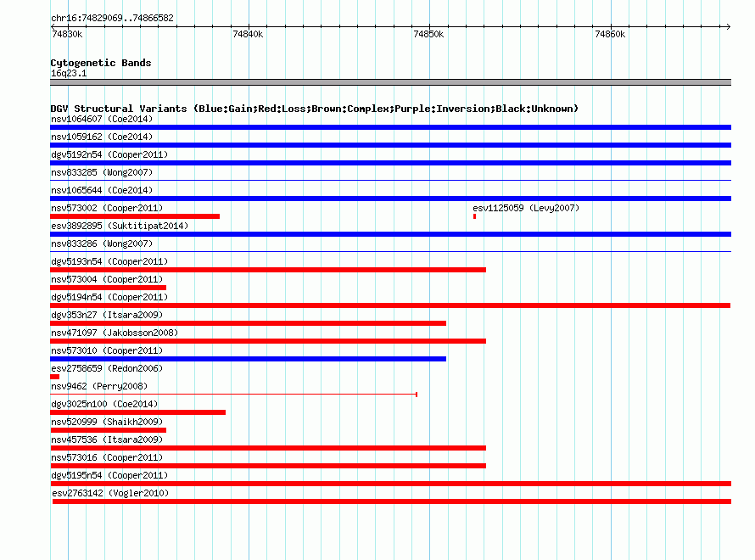Select the dgv5193n54 (Cooper2011) red bar

[268, 270]
